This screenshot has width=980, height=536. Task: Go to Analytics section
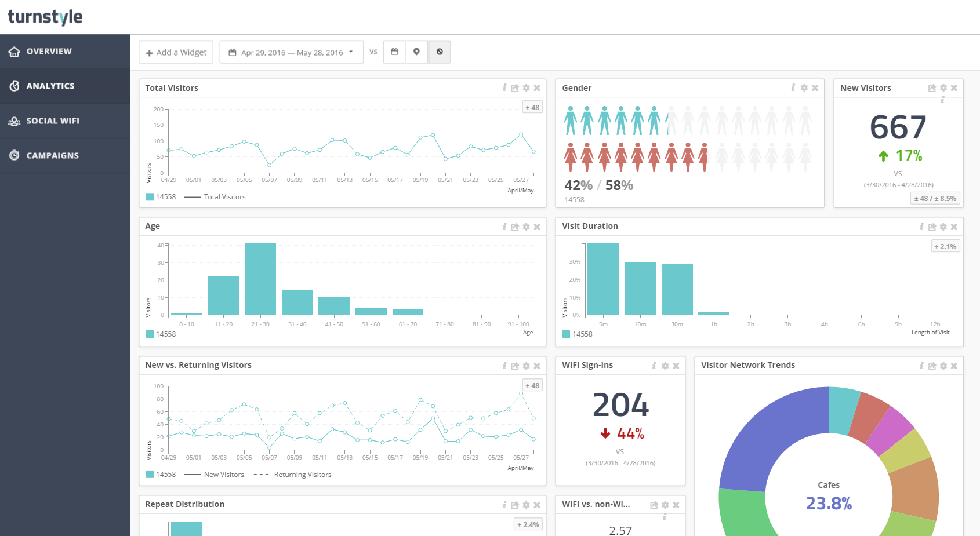pyautogui.click(x=65, y=86)
